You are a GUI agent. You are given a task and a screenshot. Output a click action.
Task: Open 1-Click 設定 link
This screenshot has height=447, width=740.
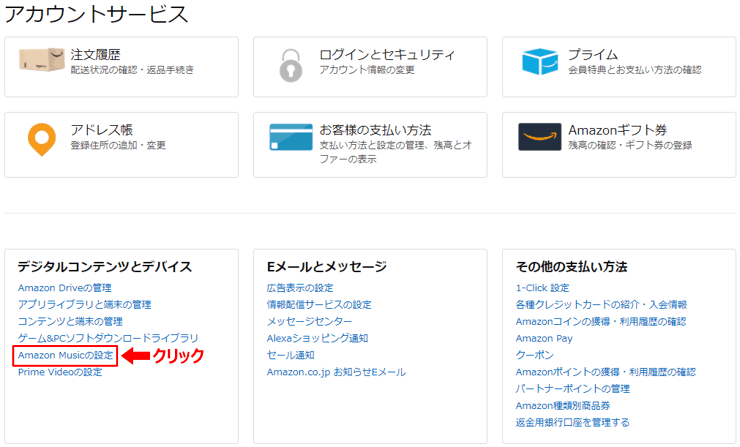point(543,288)
